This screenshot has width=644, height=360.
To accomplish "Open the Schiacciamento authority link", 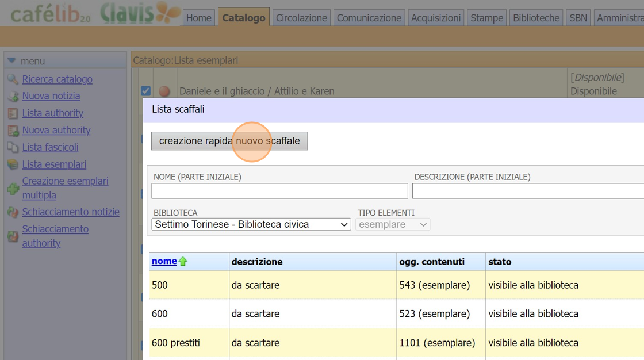I will click(x=55, y=236).
